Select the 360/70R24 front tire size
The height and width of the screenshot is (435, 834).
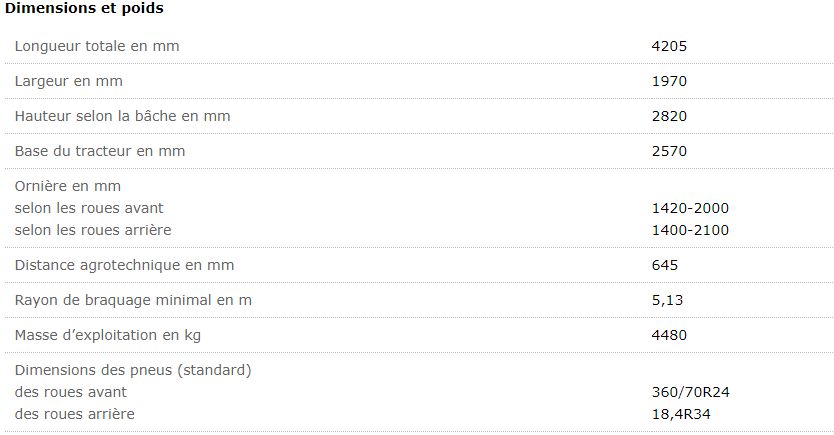pos(691,392)
